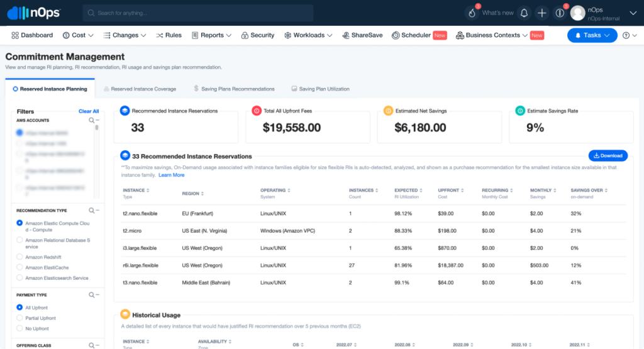644x349 pixels.
Task: Go to Dashboard
Action: pos(32,35)
